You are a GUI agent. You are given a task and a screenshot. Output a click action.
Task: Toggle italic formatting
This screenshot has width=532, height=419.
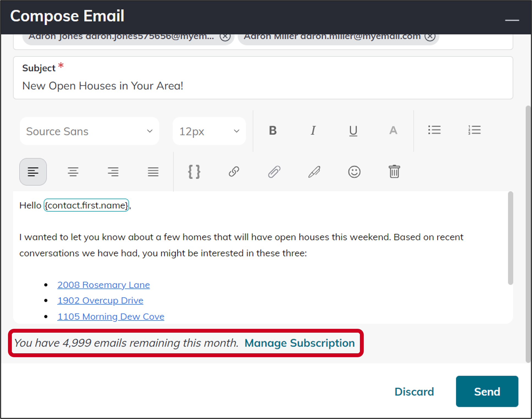[x=313, y=131]
